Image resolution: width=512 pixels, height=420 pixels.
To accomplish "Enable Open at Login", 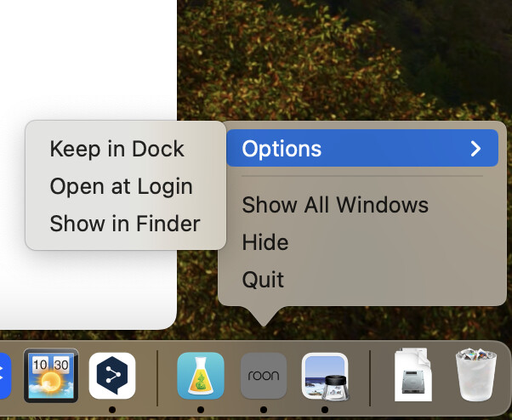I will (x=121, y=186).
